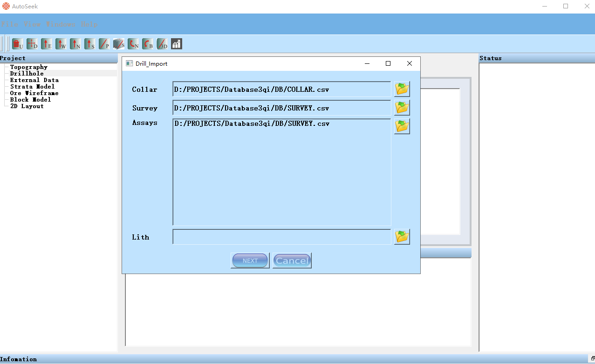Select Ore Wireframe tree item
The image size is (595, 364).
tap(34, 93)
